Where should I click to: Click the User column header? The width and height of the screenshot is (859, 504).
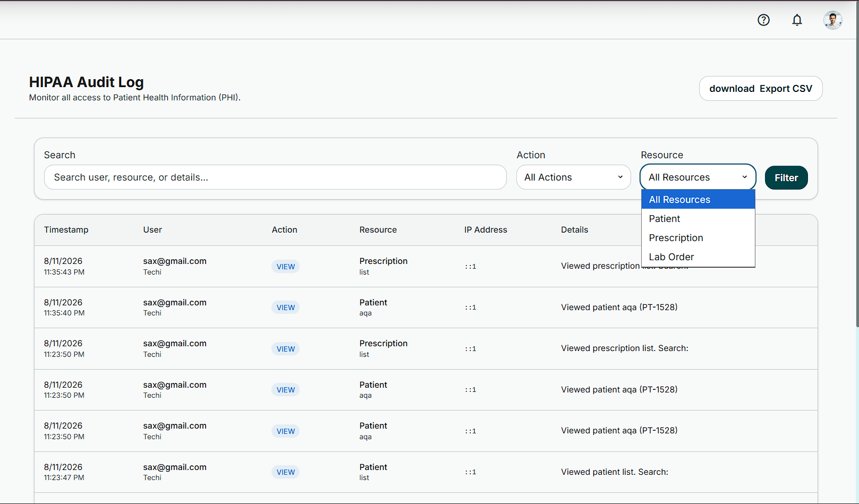tap(152, 230)
